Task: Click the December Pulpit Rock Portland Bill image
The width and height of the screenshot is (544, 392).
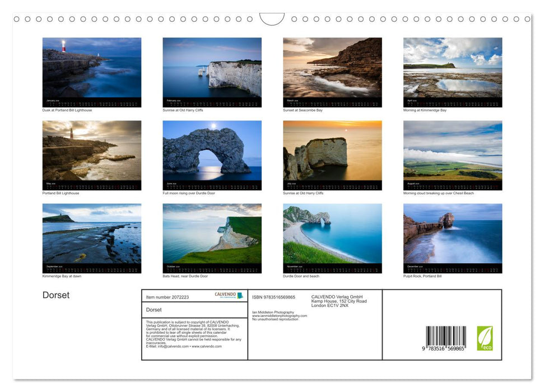Action: coord(453,236)
